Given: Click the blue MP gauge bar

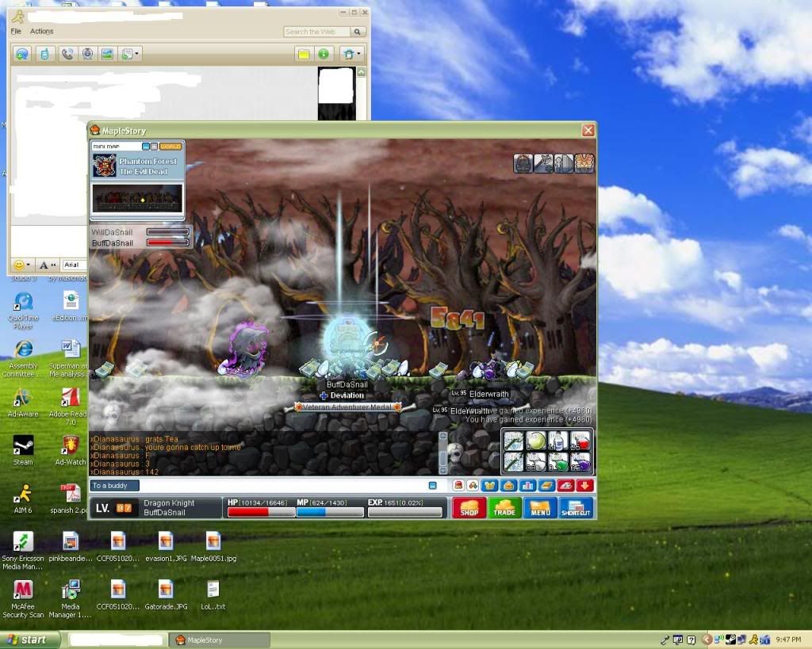Looking at the screenshot, I should point(330,512).
